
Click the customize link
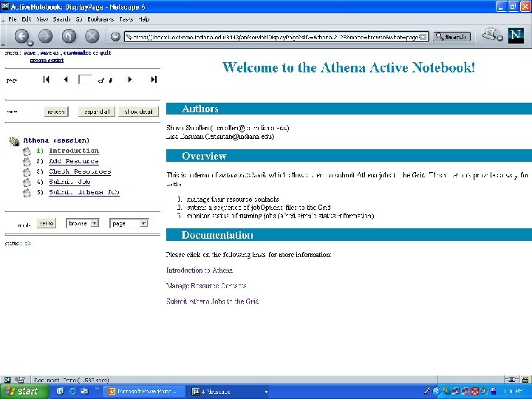point(77,53)
